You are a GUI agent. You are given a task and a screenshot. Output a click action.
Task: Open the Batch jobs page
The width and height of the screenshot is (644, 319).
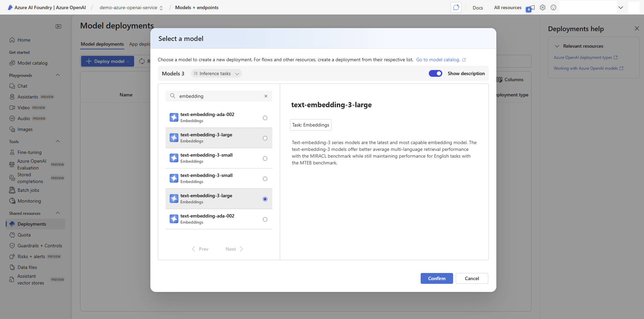click(28, 190)
